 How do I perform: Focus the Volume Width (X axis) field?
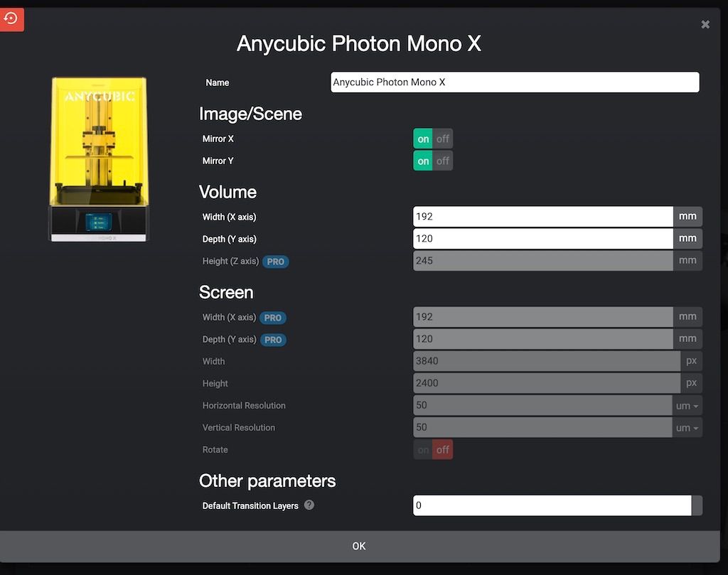[542, 216]
